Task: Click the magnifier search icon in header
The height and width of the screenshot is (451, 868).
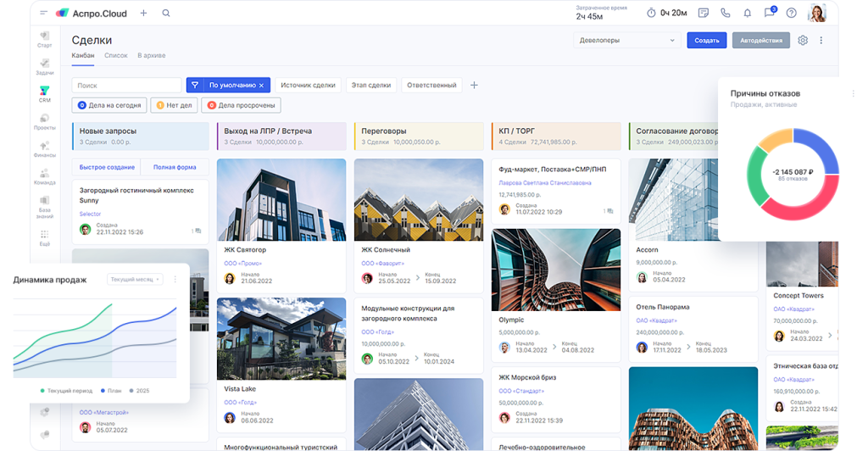Action: coord(166,13)
